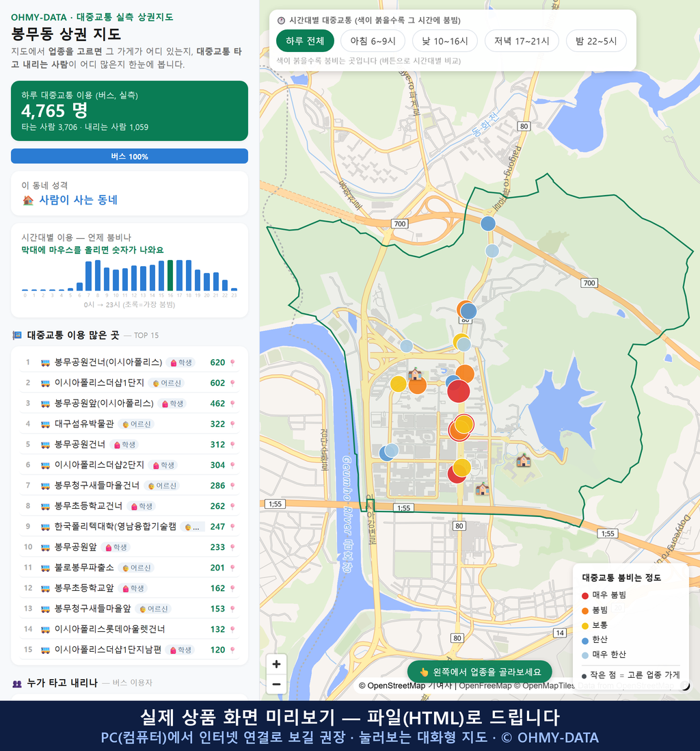Click the 어르신 tag on 불로봉무파출소 row

[137, 568]
